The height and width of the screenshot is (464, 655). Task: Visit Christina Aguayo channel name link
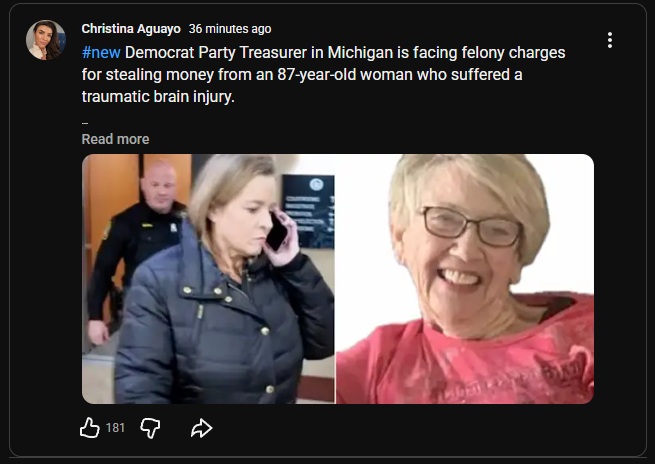pyautogui.click(x=131, y=29)
